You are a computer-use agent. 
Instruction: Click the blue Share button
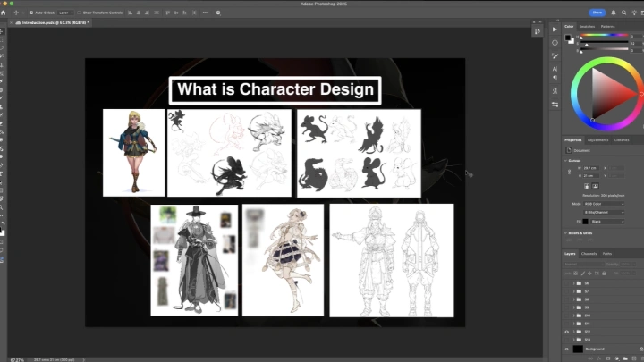pyautogui.click(x=597, y=13)
